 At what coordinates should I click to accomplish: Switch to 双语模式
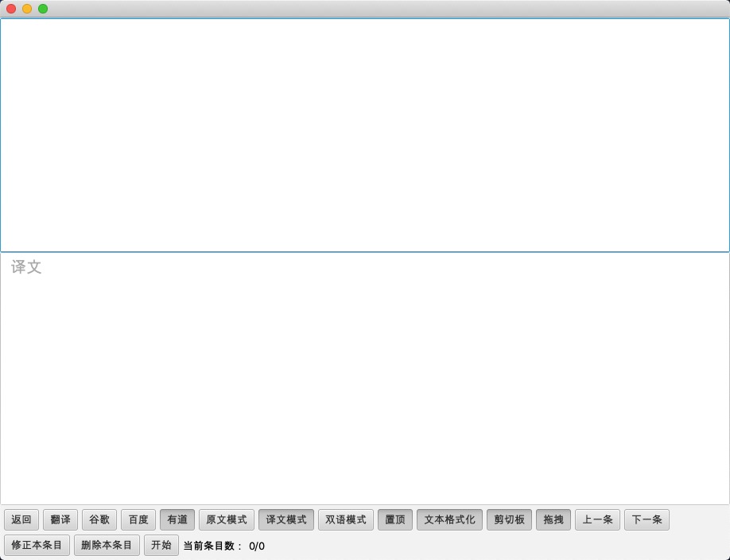[346, 519]
